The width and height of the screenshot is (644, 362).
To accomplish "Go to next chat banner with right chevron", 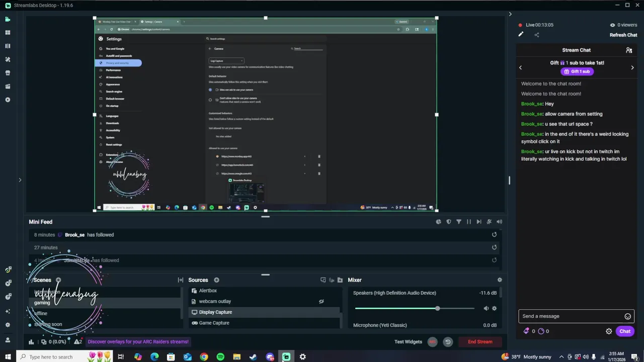I will [632, 67].
